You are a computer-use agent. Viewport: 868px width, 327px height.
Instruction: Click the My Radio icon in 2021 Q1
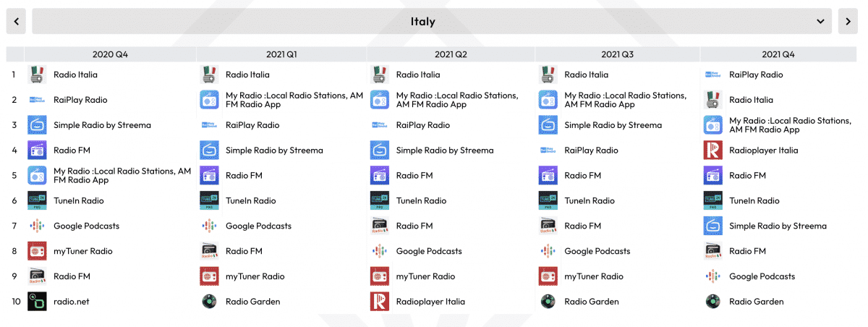coord(209,100)
